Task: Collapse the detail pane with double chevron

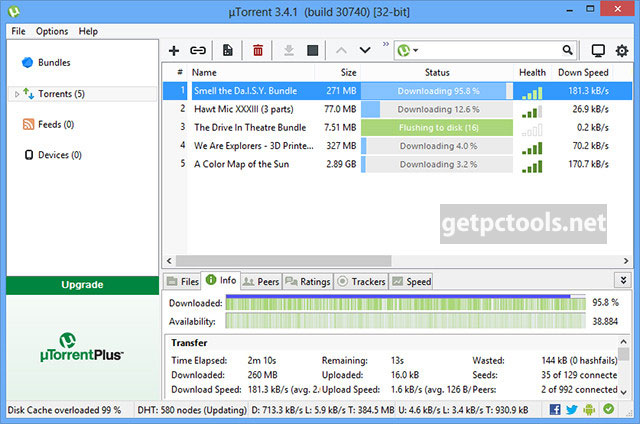Action: 623,281
